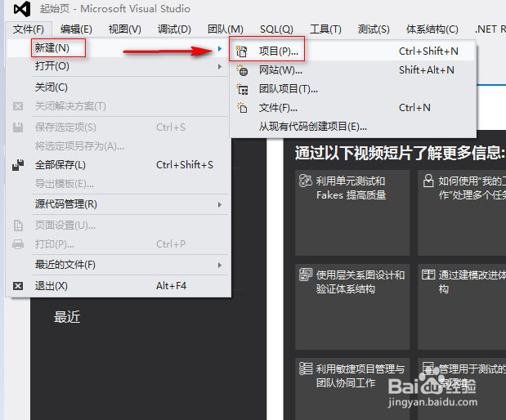Expand the 源代码管理(R) submenu arrow
The height and width of the screenshot is (420, 506).
tap(220, 204)
